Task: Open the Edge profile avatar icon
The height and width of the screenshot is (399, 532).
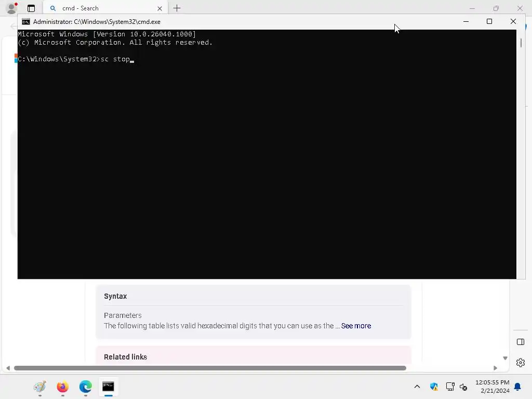Action: click(x=12, y=8)
